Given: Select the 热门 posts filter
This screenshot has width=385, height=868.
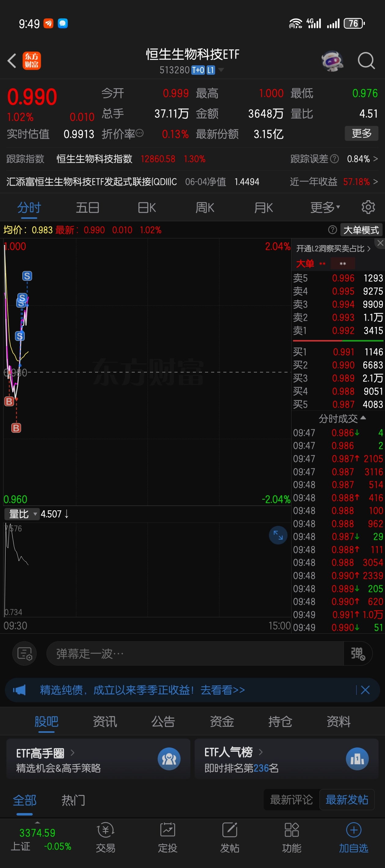Looking at the screenshot, I should [73, 800].
